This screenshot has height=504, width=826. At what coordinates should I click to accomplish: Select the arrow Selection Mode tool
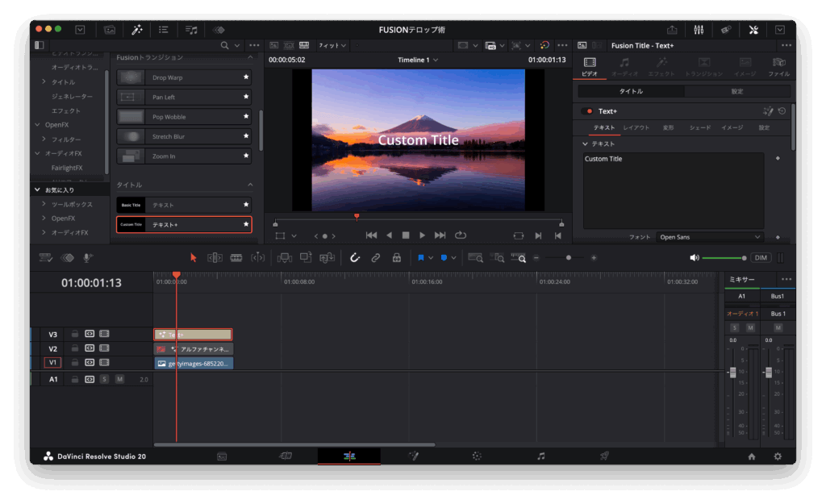[x=193, y=258]
